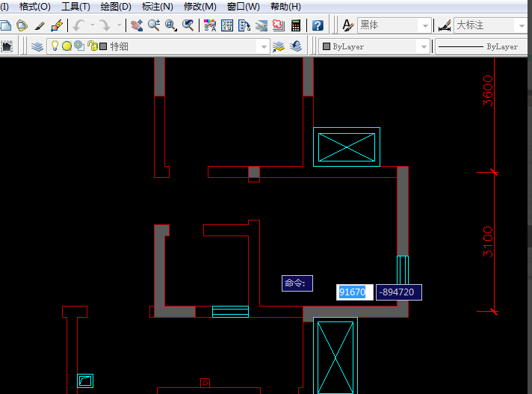Toggle freeze sun icon for 特细 layer
This screenshot has width=532, height=394.
tap(66, 46)
